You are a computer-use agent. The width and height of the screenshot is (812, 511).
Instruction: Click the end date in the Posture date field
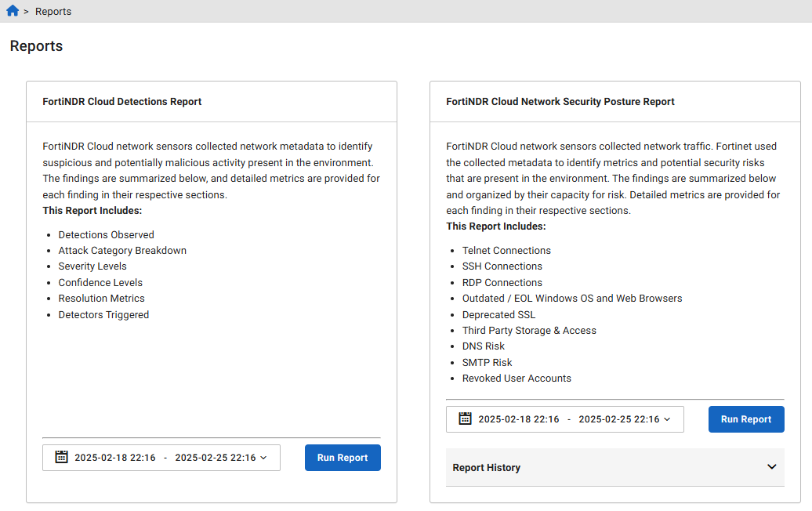618,419
